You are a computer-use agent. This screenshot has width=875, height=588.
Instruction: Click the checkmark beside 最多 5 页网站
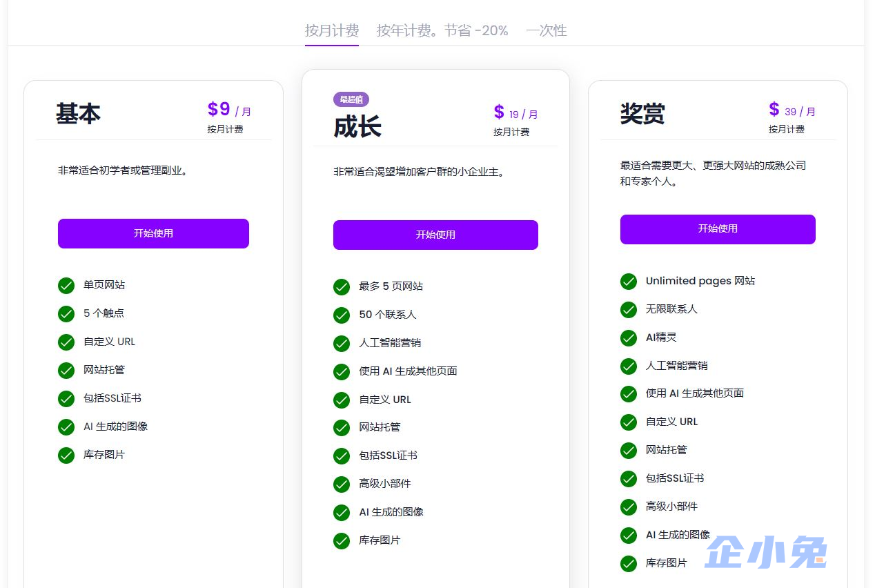[x=342, y=286]
